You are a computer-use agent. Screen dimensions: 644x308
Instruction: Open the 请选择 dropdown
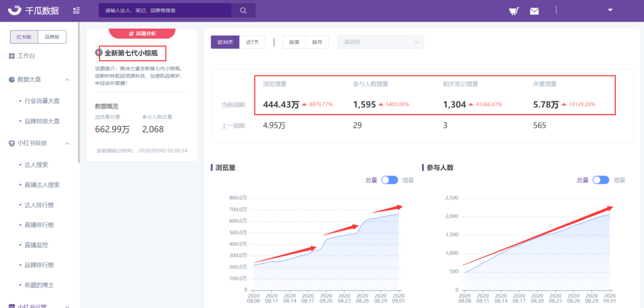coord(380,42)
